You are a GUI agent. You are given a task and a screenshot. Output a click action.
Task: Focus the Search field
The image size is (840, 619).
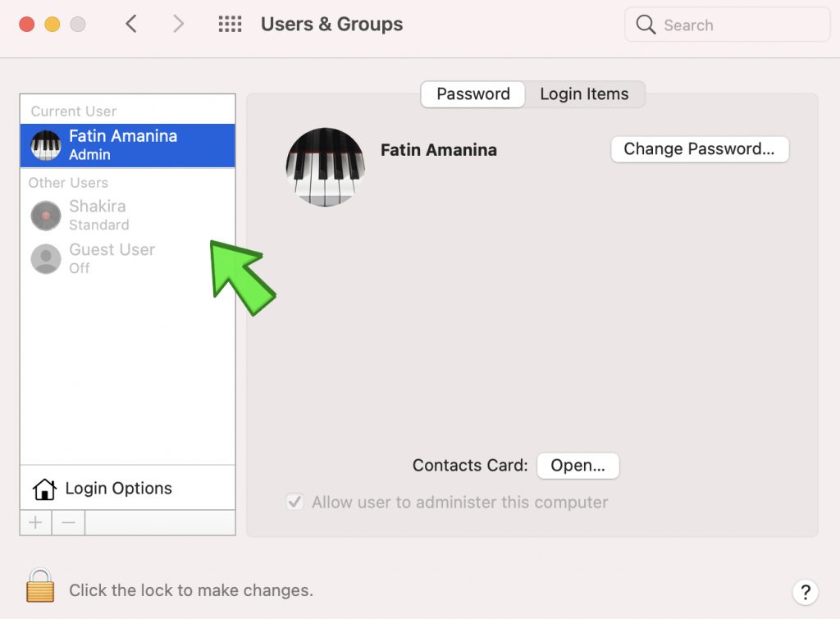[728, 25]
